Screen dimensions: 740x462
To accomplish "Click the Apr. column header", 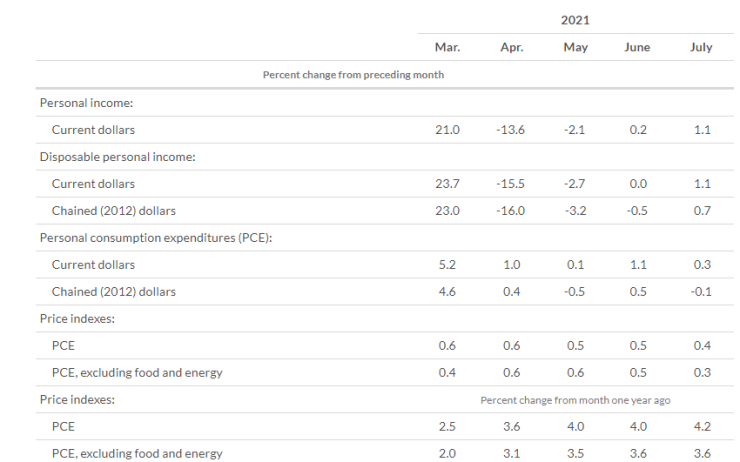I will pos(511,47).
